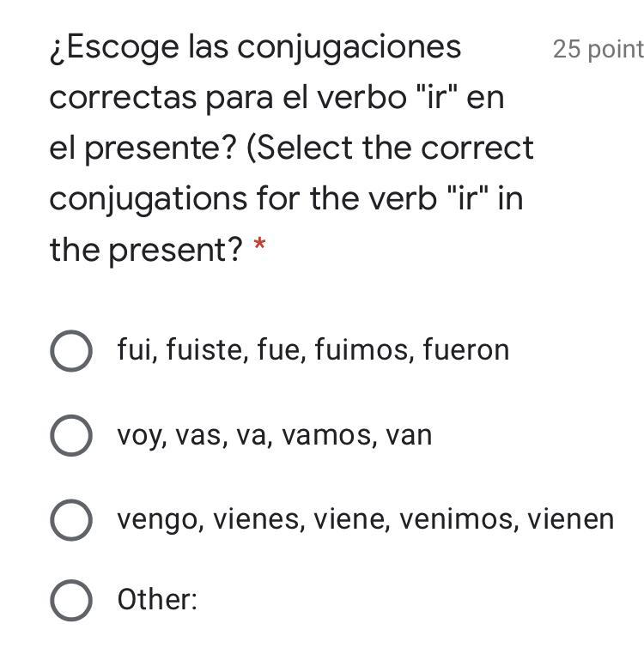
Task: Click the word 'fuiste' in first option
Action: 208,350
